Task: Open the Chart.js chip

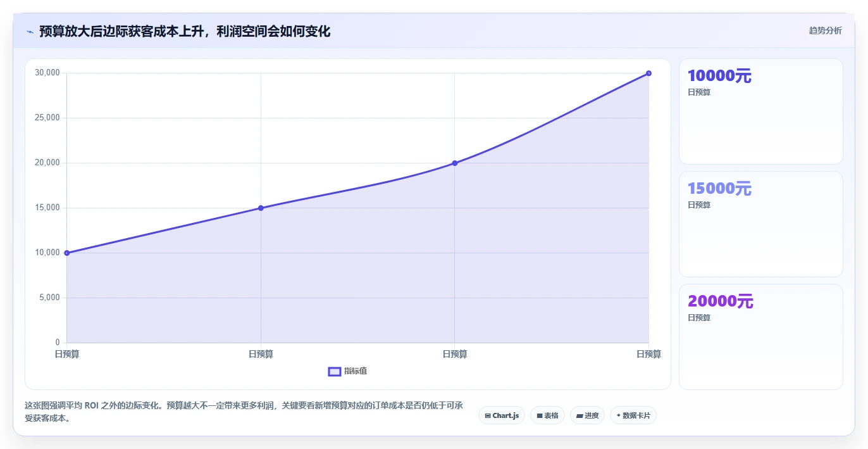Action: (502, 415)
